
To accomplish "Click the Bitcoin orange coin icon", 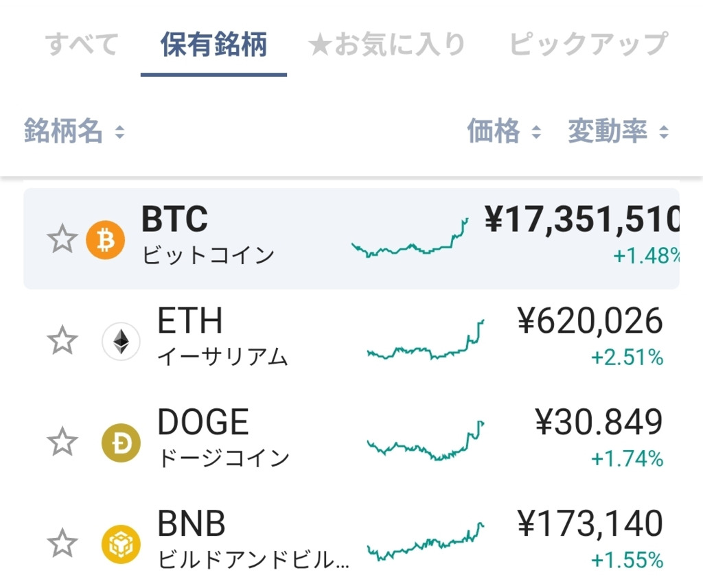I will point(105,239).
